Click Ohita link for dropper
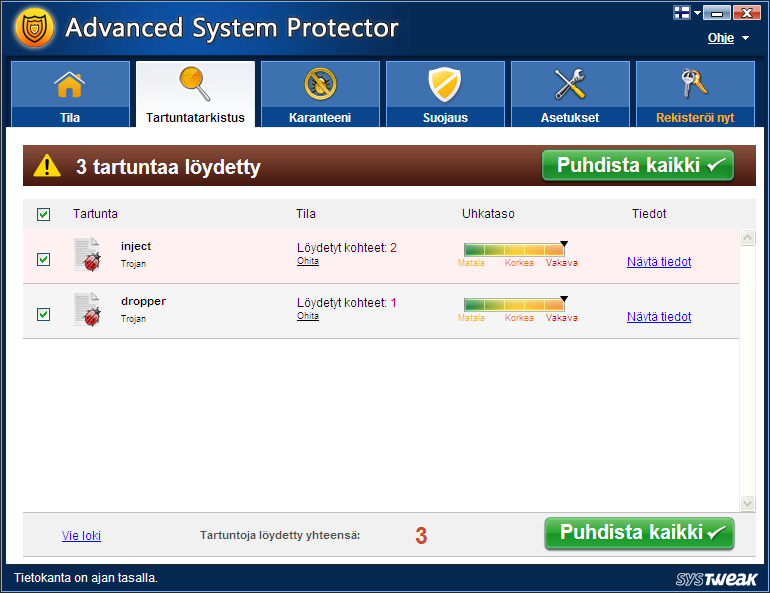Viewport: 770px width, 593px height. (x=307, y=316)
